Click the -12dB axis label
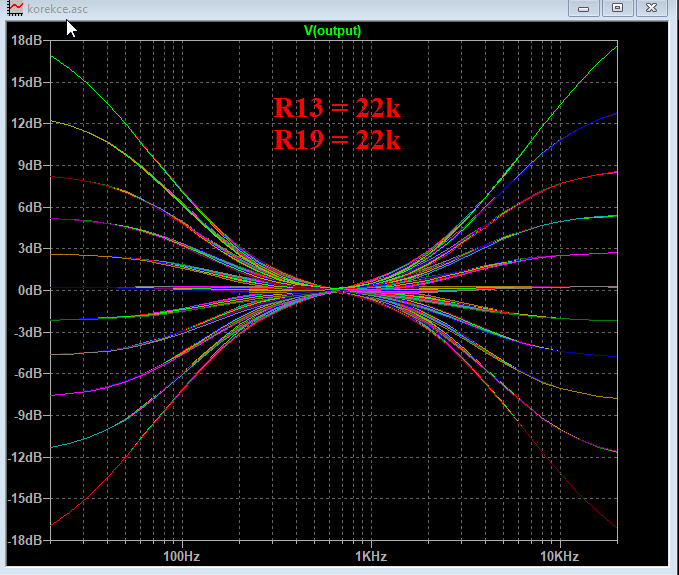Viewport: 679px width, 575px height. pos(25,457)
